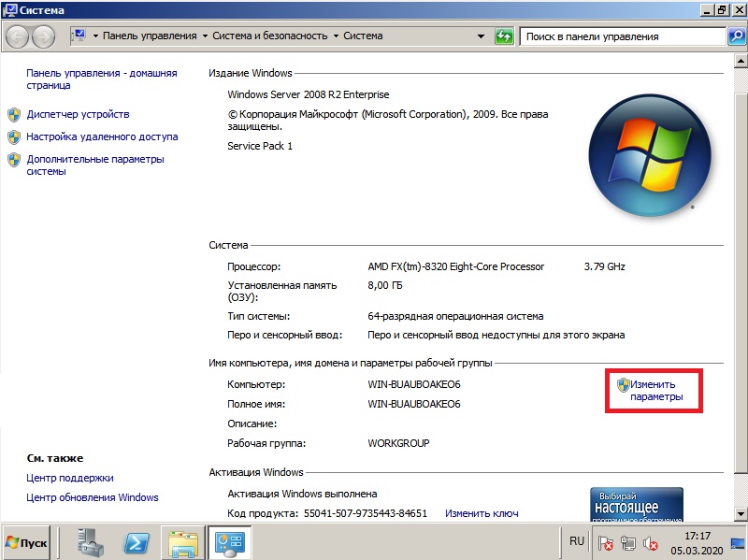
Task: Select the Система breadcrumb item
Action: 363,36
